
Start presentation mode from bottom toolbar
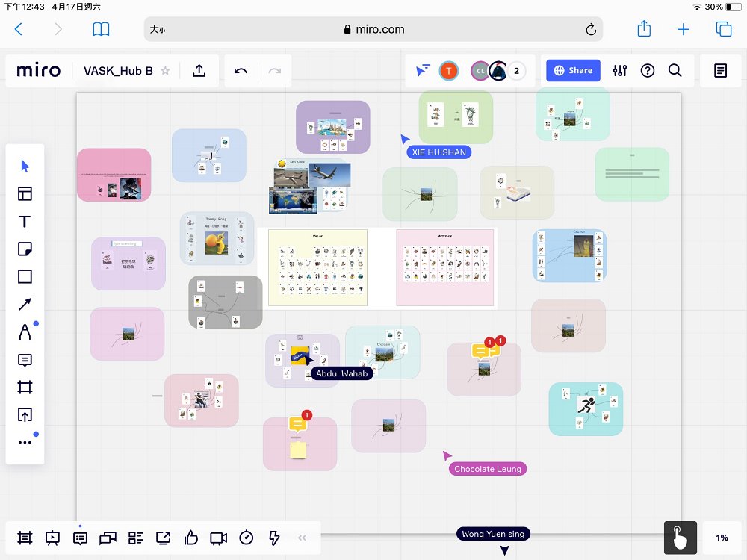[x=52, y=538]
